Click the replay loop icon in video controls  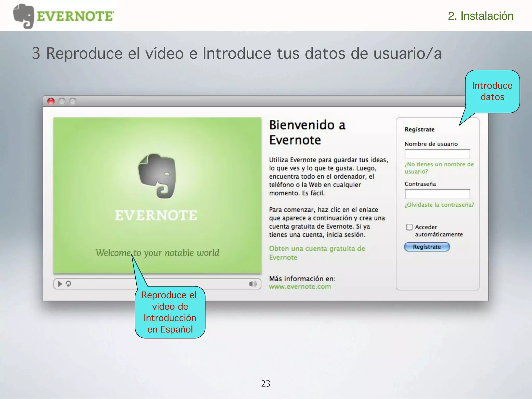pyautogui.click(x=68, y=284)
